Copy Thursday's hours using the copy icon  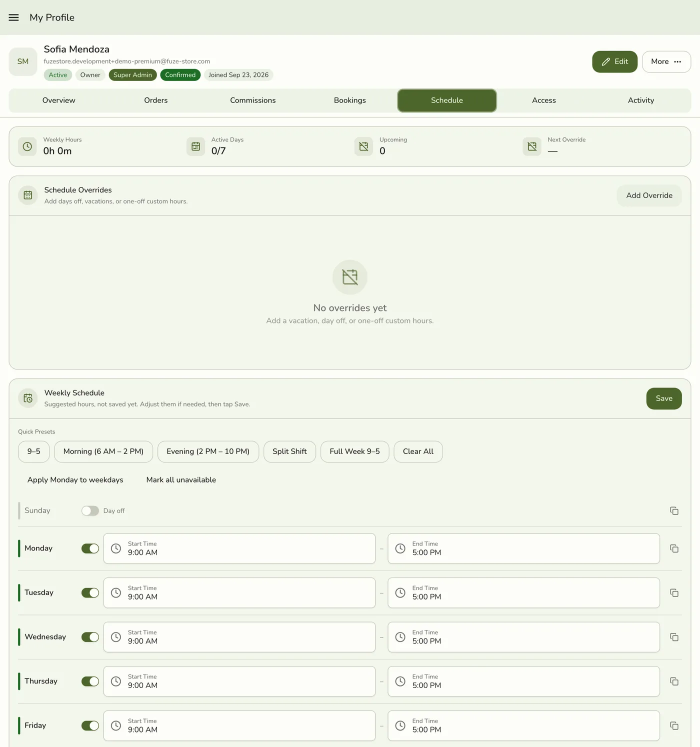point(674,681)
